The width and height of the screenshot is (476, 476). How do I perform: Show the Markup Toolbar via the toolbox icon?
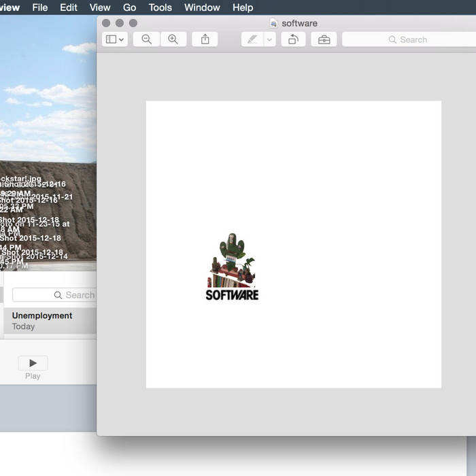coord(324,39)
